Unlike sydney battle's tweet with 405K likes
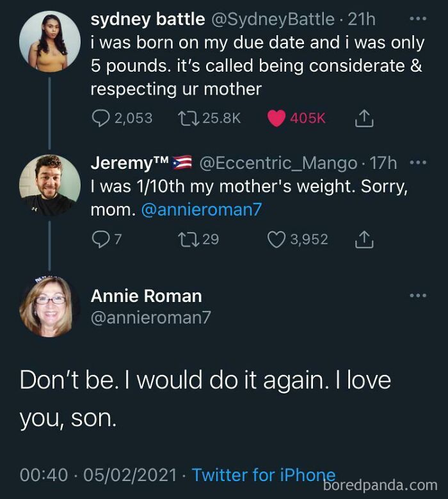The image size is (448, 499). [x=276, y=118]
